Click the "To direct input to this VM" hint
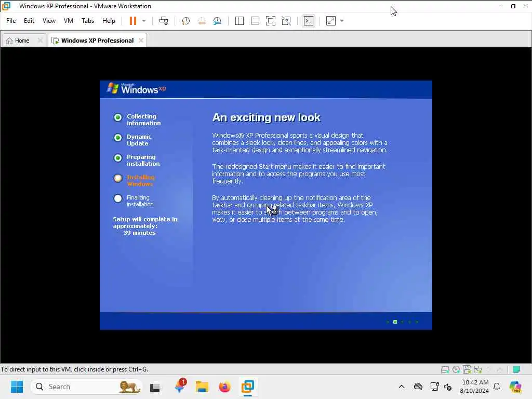 (x=74, y=369)
